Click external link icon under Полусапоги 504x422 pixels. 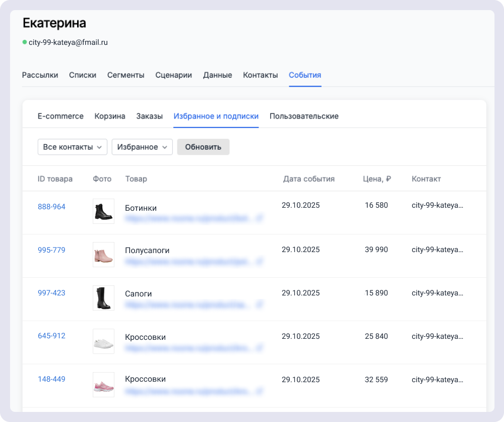click(x=260, y=262)
